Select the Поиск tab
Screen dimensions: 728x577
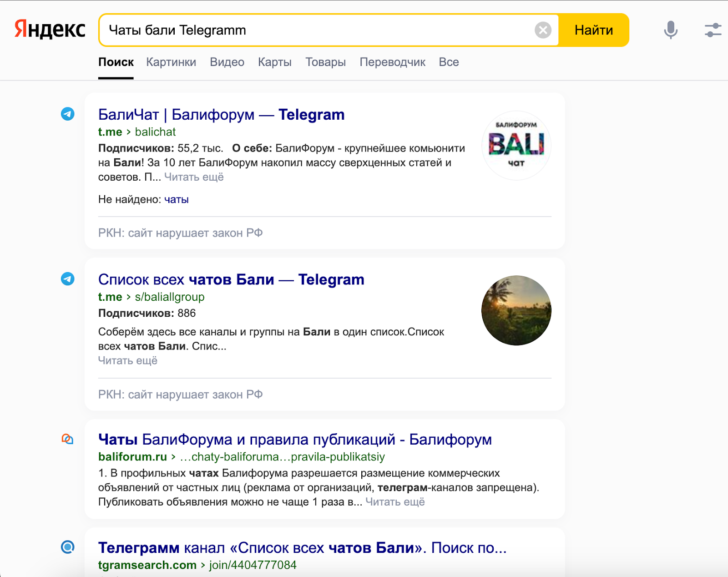pos(116,62)
